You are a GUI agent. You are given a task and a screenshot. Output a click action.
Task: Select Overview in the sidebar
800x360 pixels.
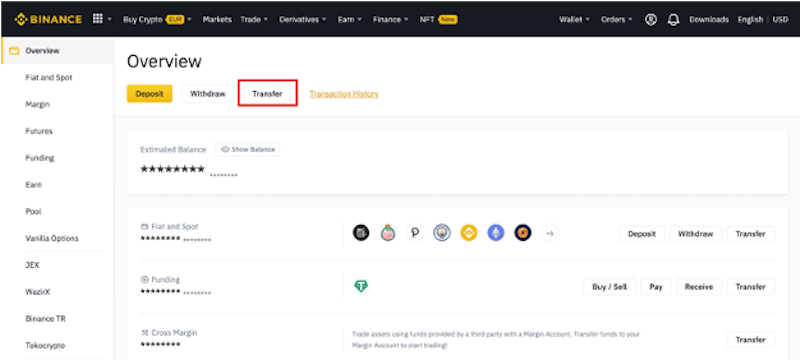tap(57, 51)
